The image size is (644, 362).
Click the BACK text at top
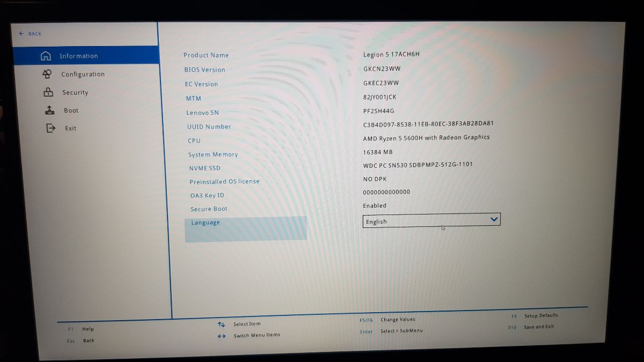pos(35,34)
